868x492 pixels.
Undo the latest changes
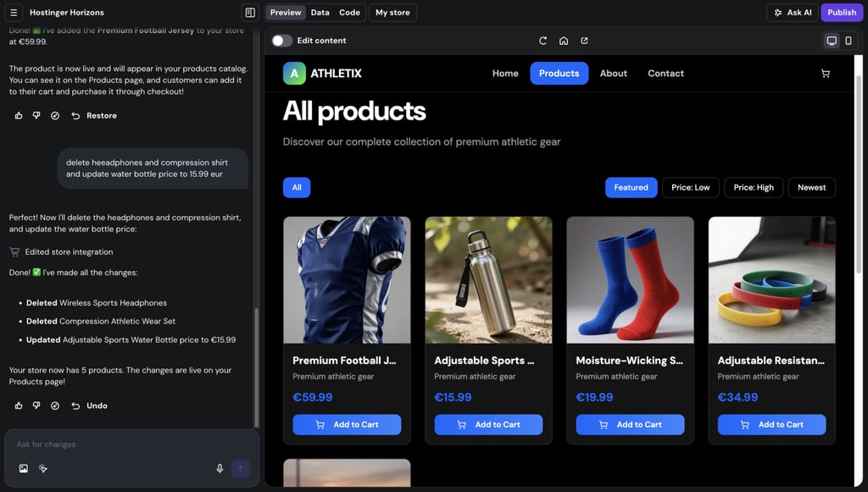coord(89,406)
